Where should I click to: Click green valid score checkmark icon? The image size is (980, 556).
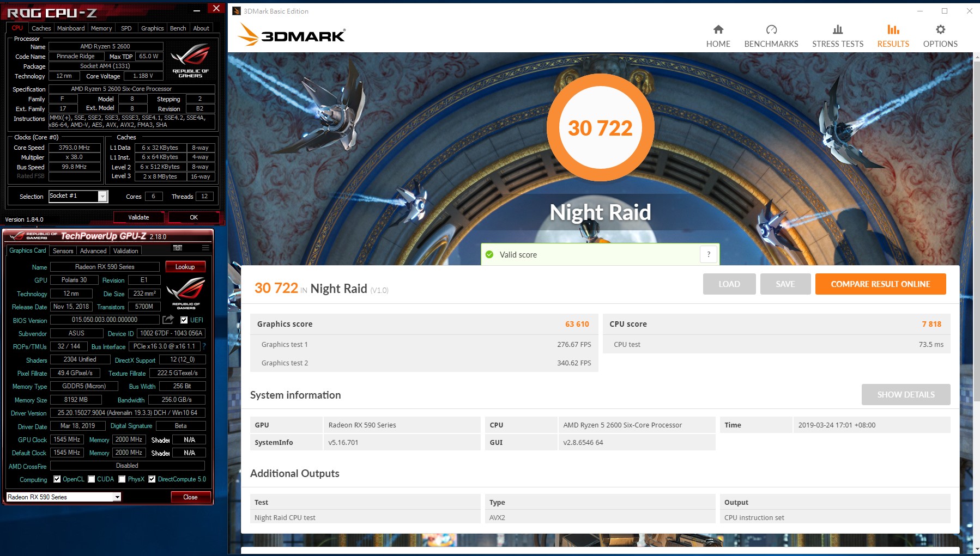[x=489, y=254]
